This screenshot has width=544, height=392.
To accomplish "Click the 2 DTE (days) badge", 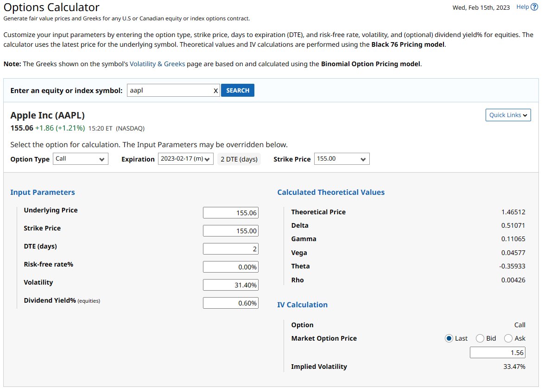I will click(x=239, y=159).
